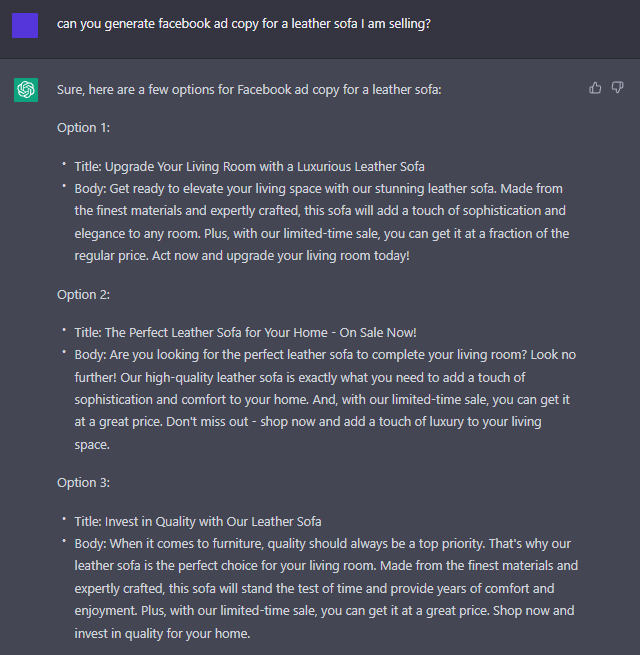Click the 'Upgrade Your Living Room' title line
640x655 pixels.
249,167
